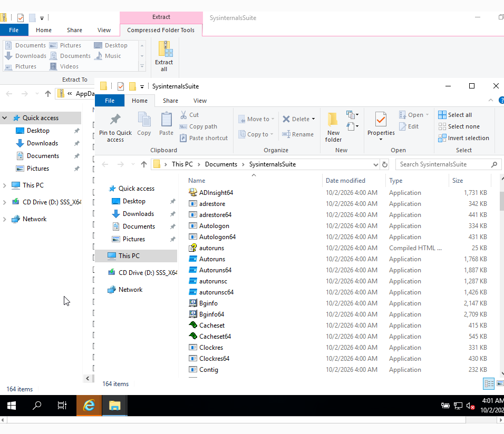Click Paste shortcut in the ribbon
Screen dimensions: 504x434
tap(204, 138)
